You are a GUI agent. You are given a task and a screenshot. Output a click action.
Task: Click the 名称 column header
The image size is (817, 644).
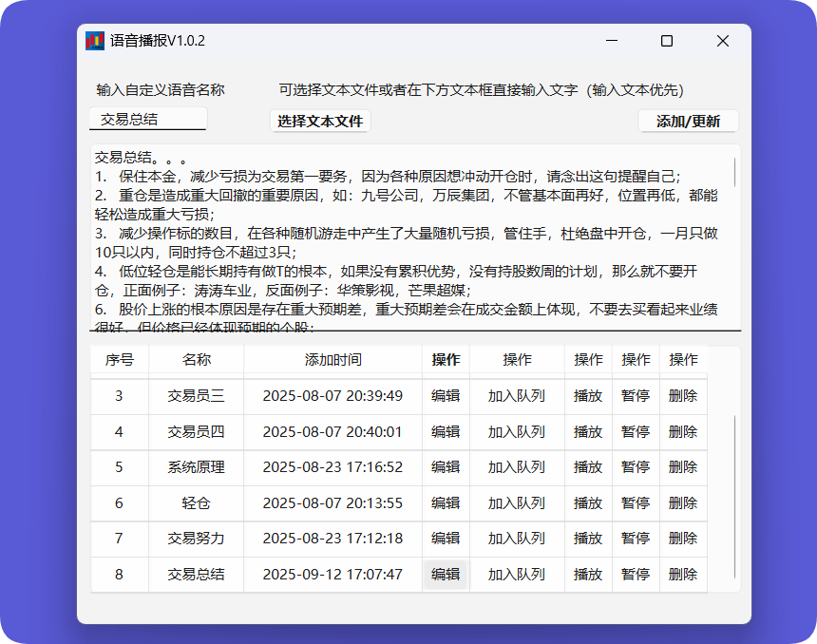[x=197, y=360]
